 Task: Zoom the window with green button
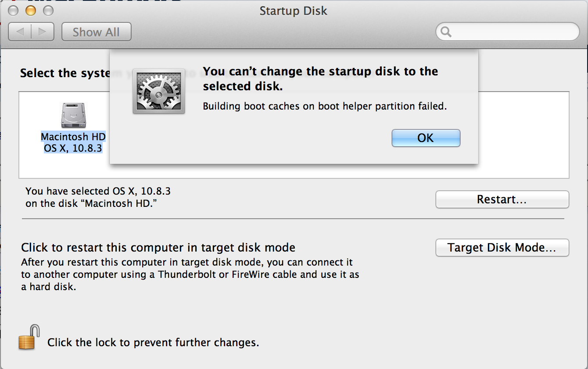(47, 11)
